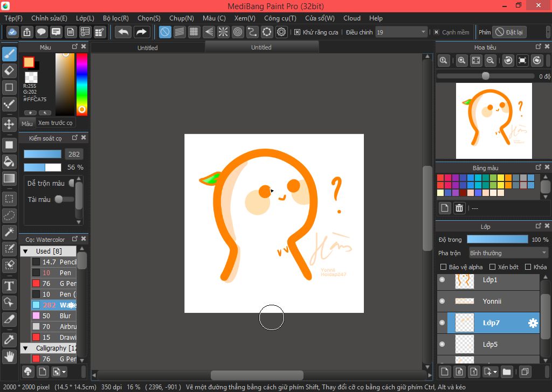552x392 pixels.
Task: Pop out the Màu color panel
Action: coord(74,46)
